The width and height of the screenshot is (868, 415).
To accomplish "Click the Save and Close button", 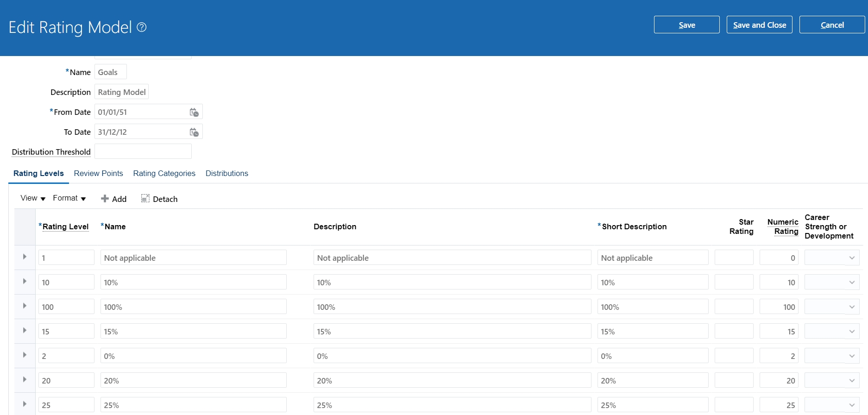I will click(759, 25).
